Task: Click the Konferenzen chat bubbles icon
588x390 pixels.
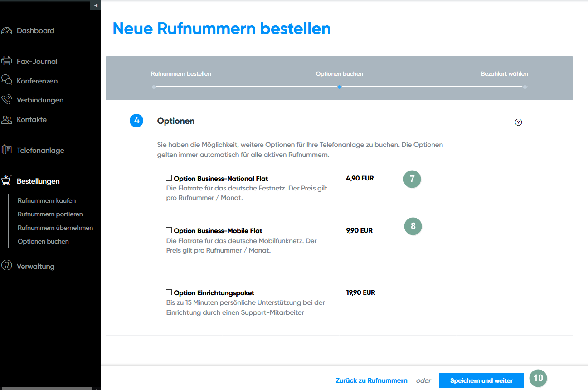Action: pyautogui.click(x=6, y=80)
